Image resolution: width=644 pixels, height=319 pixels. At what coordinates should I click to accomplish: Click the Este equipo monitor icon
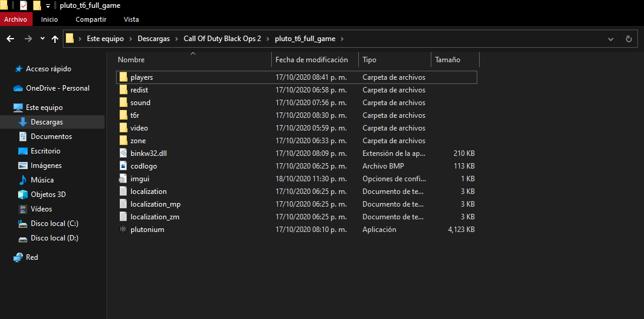tap(18, 108)
